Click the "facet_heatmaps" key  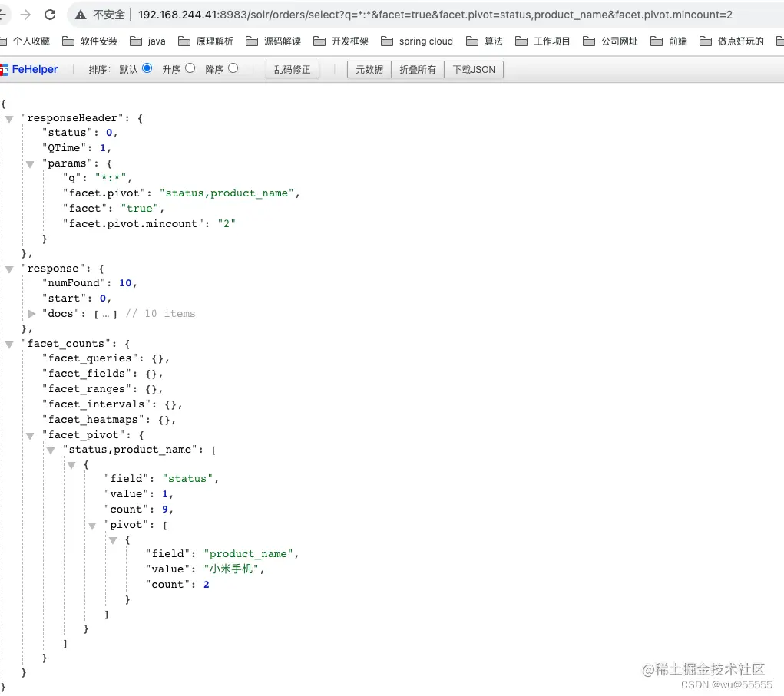pos(93,420)
